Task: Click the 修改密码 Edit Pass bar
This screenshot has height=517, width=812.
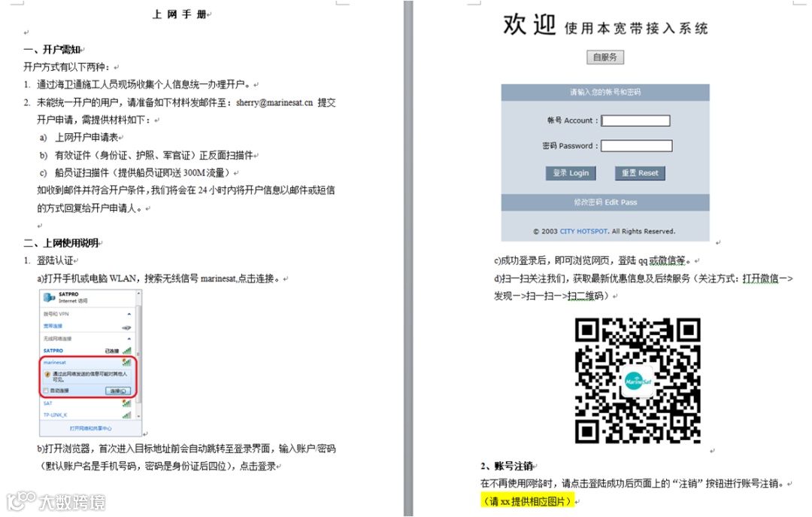Action: point(605,201)
